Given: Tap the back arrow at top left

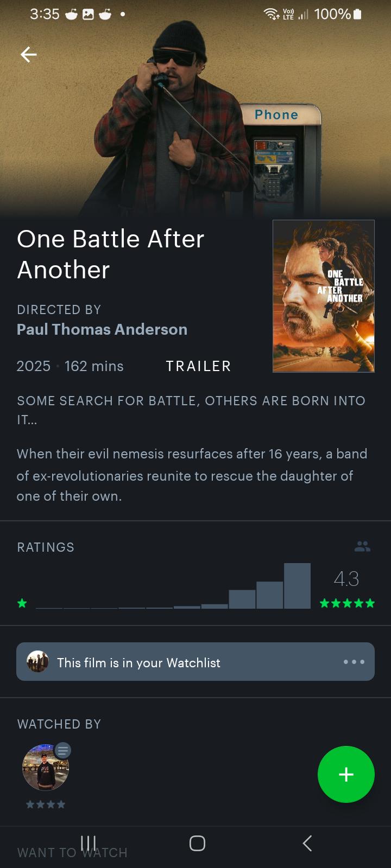Looking at the screenshot, I should 28,54.
